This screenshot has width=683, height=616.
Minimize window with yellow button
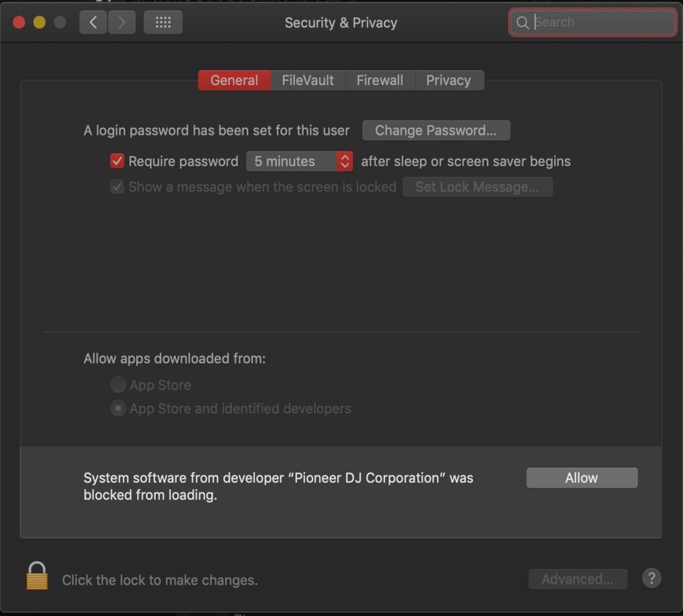pos(39,22)
